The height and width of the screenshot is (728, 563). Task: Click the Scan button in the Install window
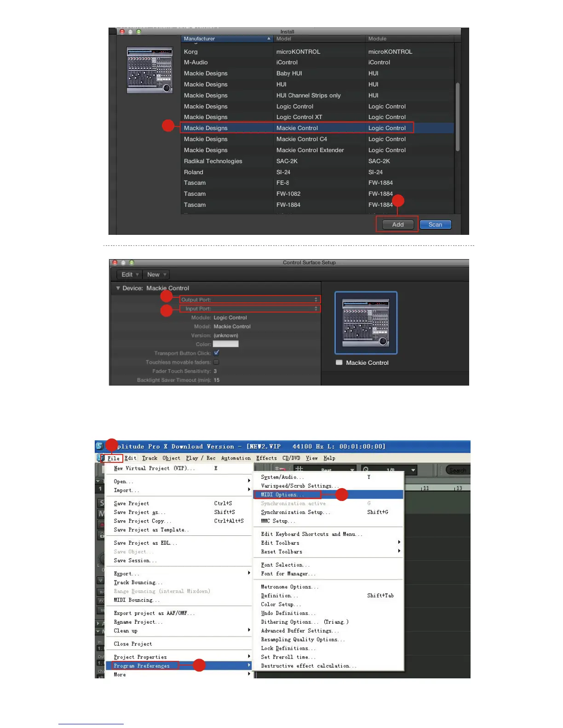[435, 225]
